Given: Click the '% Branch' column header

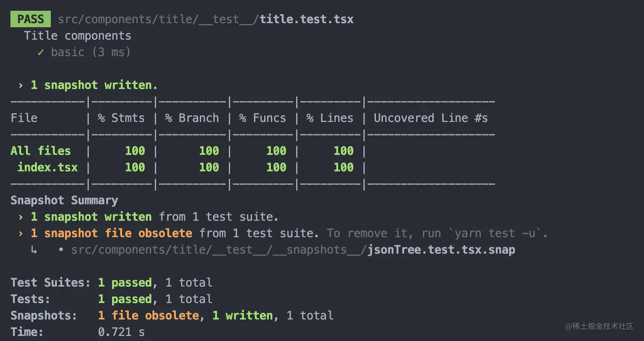Looking at the screenshot, I should [x=192, y=118].
